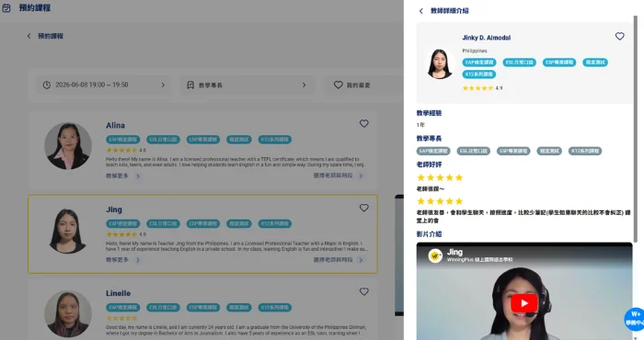The height and width of the screenshot is (340, 644).
Task: Click ESP專業課程 tag on Jing's card
Action: [203, 223]
